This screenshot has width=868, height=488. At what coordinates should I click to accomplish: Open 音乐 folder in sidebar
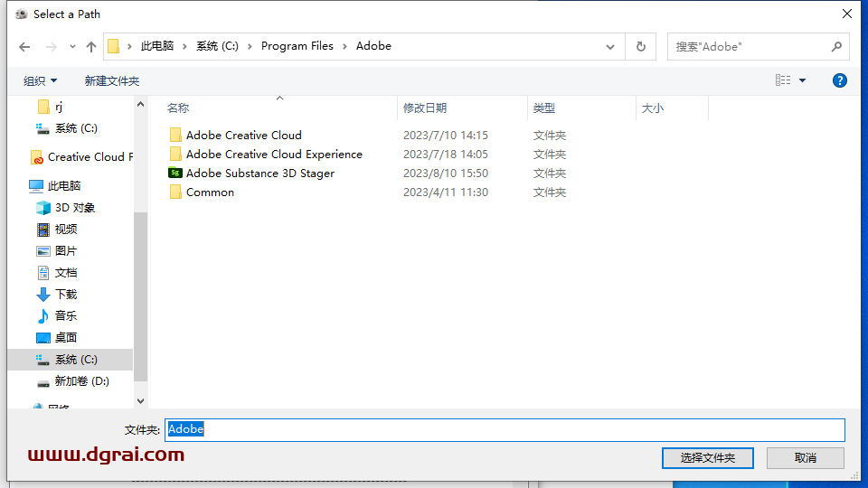[x=56, y=316]
